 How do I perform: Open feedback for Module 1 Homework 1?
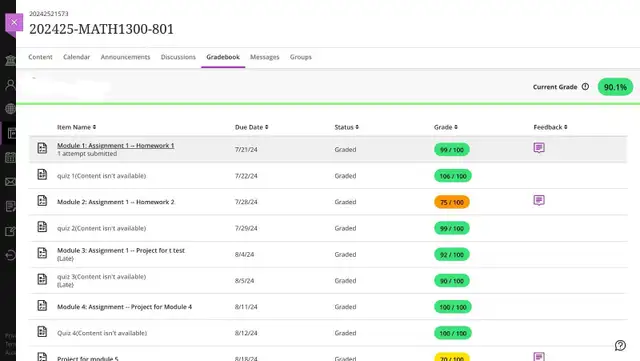pos(539,147)
